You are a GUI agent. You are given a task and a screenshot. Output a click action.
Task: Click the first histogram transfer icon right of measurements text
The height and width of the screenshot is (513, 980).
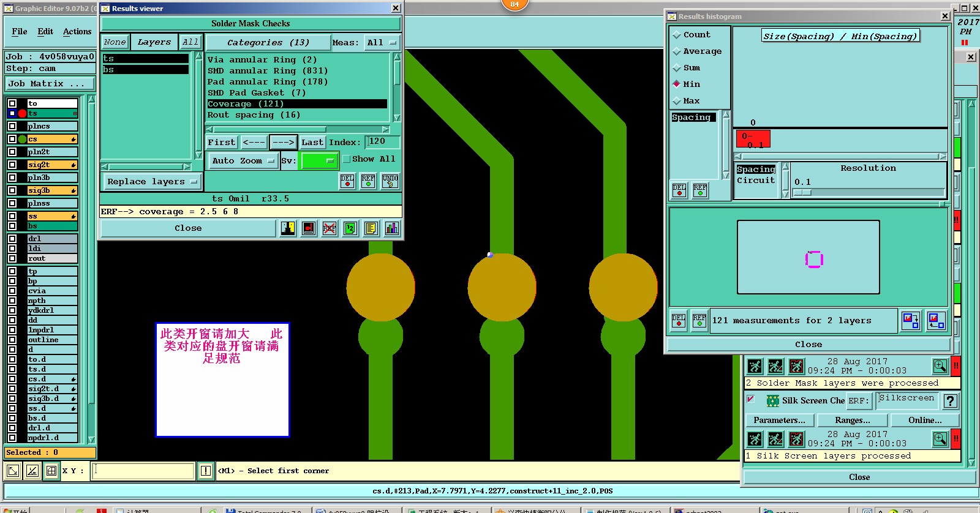click(911, 321)
